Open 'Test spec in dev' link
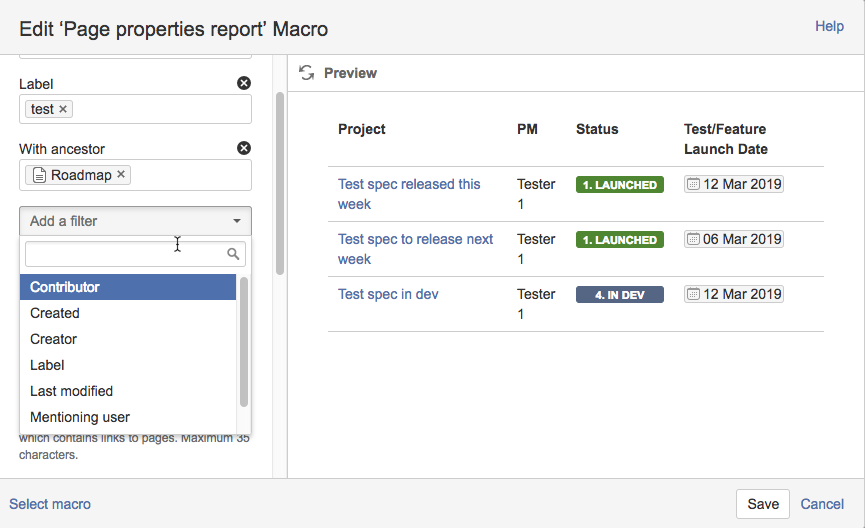Image resolution: width=865 pixels, height=528 pixels. pos(388,294)
